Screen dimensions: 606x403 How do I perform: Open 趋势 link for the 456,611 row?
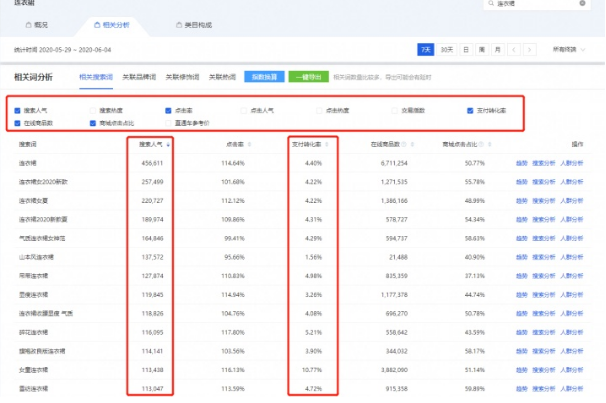point(522,163)
